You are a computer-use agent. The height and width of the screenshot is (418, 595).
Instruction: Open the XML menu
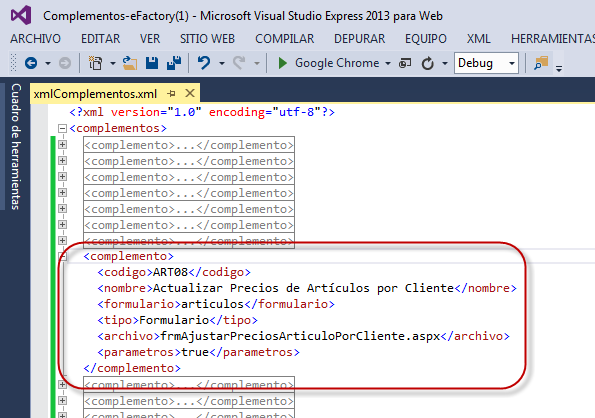click(479, 39)
